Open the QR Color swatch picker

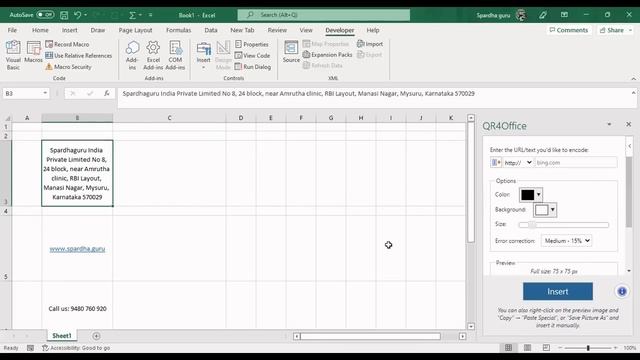click(531, 195)
